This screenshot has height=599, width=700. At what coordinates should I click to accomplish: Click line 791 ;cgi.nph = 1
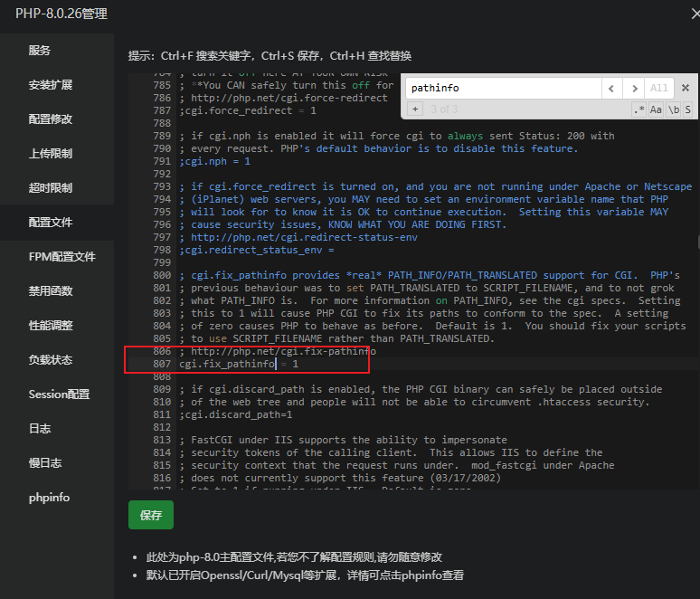[214, 161]
